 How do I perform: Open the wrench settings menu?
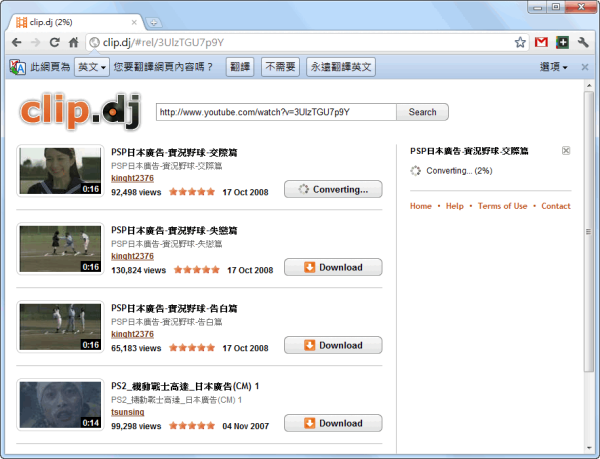point(583,42)
